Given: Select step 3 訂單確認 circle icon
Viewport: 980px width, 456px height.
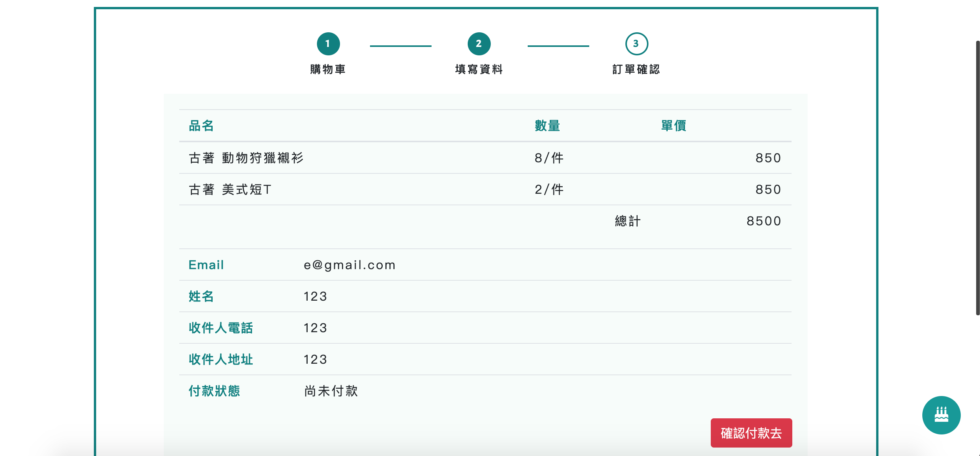Looking at the screenshot, I should 637,43.
